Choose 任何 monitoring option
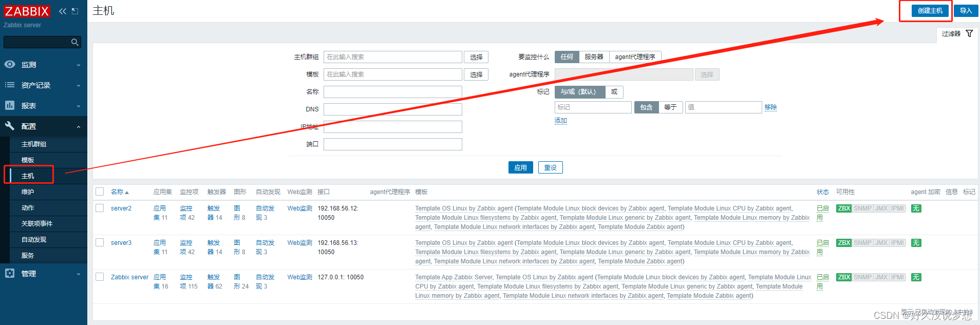This screenshot has width=980, height=325. coord(567,57)
